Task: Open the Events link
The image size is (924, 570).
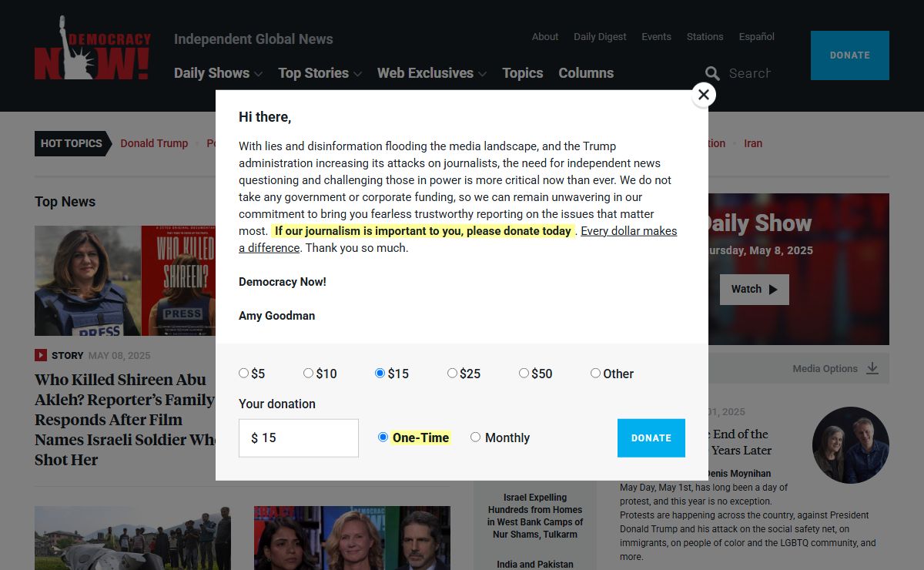Action: click(657, 37)
